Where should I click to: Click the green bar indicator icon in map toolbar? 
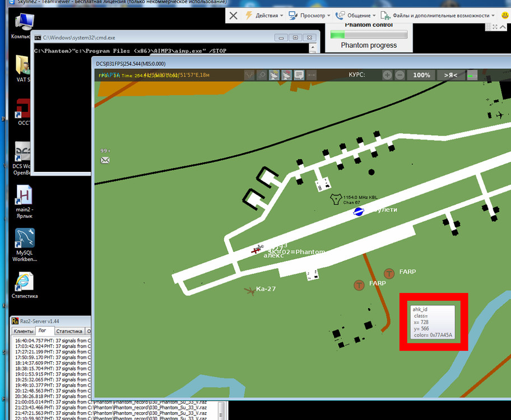pos(472,75)
